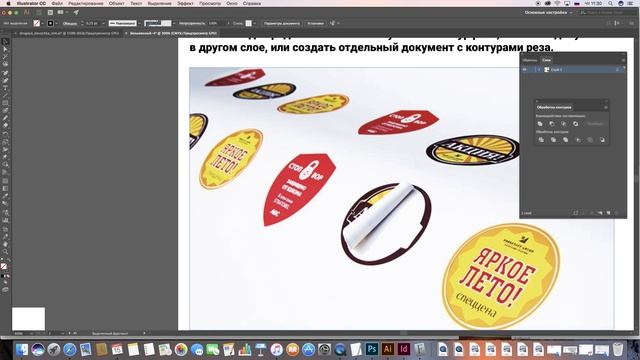Image resolution: width=640 pixels, height=360 pixels.
Task: Open the Объект menu
Action: tap(116, 3)
